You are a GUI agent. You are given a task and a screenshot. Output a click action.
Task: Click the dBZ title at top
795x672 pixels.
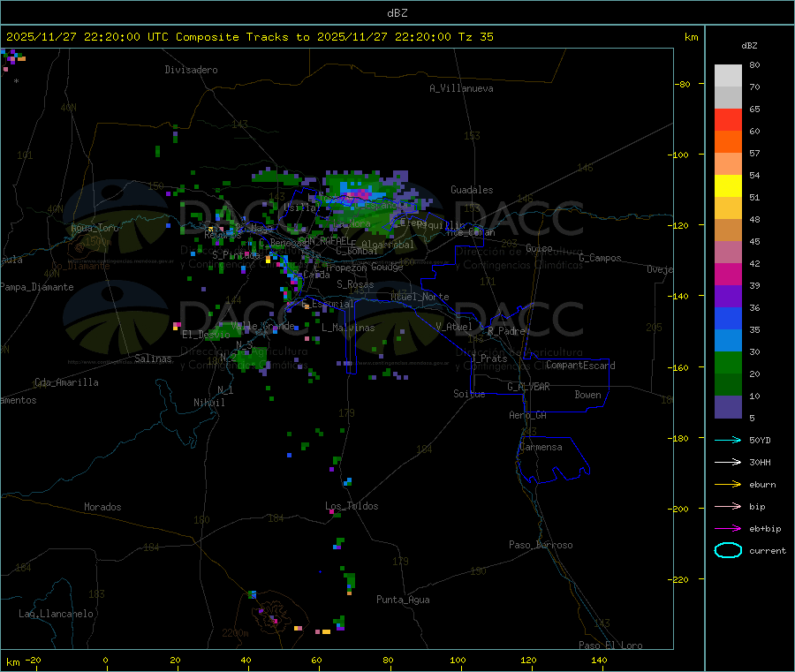click(397, 13)
